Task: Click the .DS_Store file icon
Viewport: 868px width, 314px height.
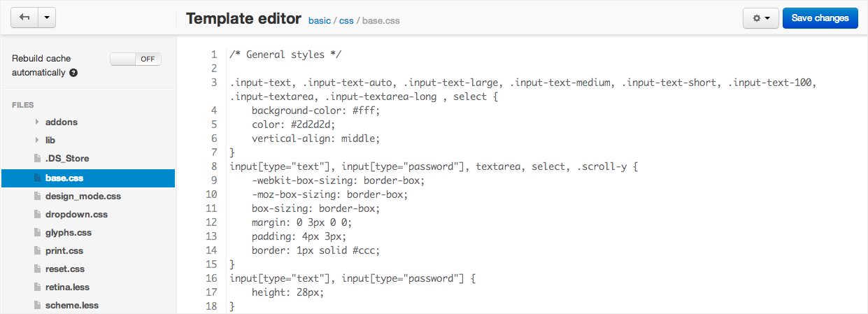Action: (38, 159)
